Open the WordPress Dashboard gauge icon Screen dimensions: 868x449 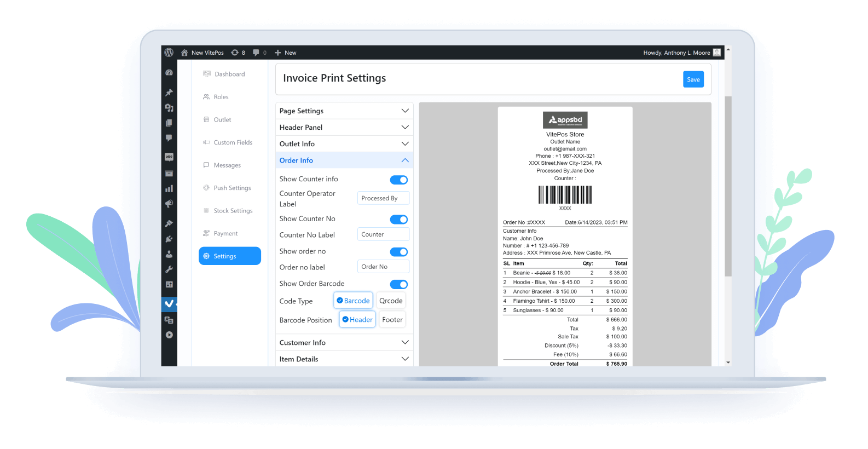click(x=169, y=72)
